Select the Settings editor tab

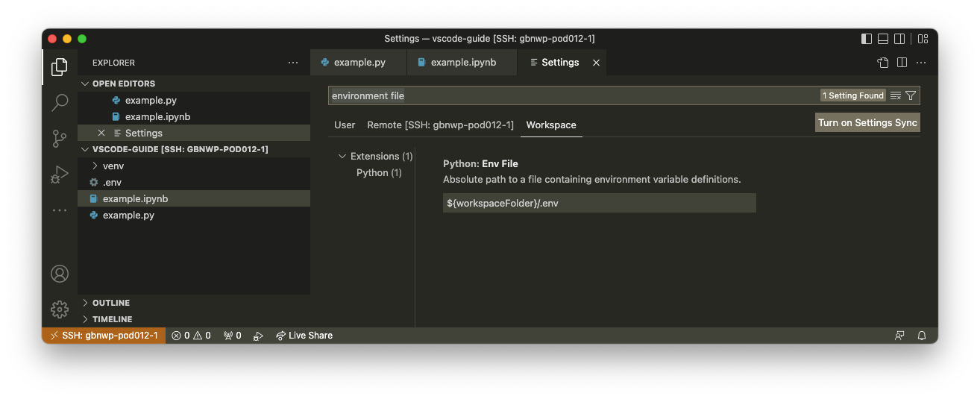pyautogui.click(x=561, y=63)
